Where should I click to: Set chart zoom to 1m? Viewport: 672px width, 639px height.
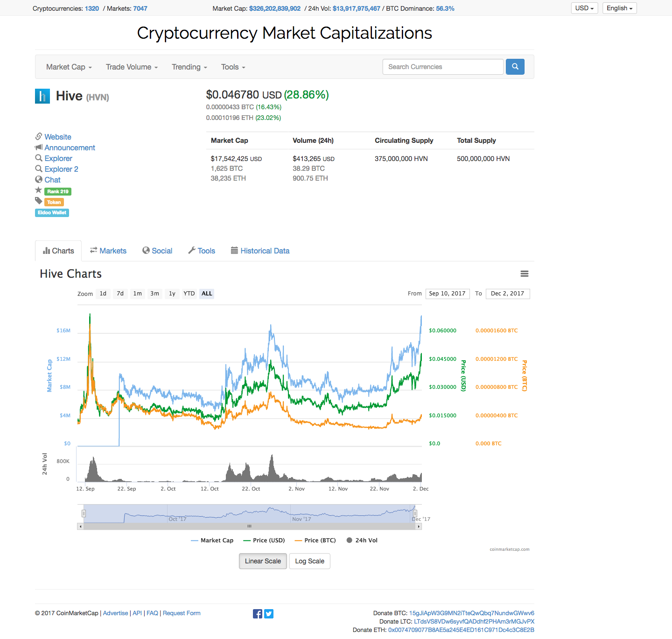[x=138, y=294]
